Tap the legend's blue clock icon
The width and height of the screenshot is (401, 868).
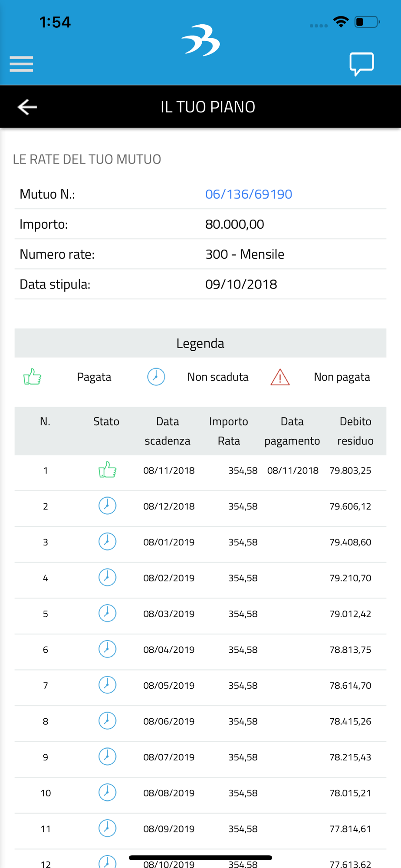click(x=156, y=377)
